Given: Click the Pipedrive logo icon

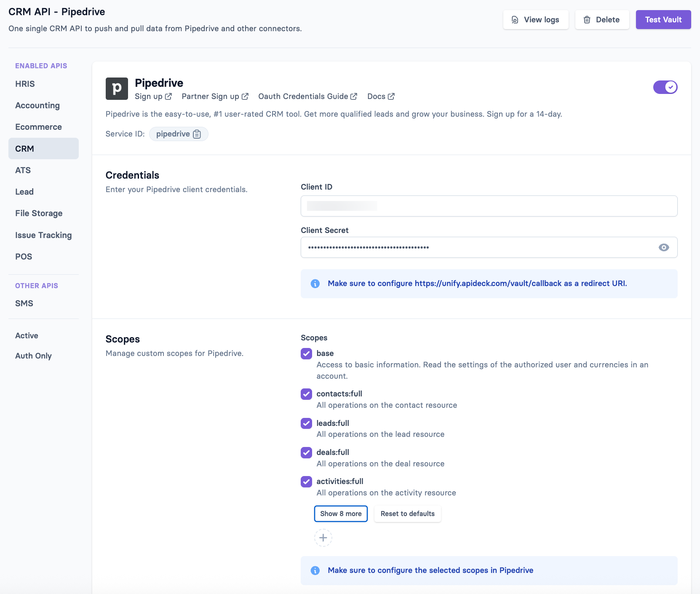Looking at the screenshot, I should [x=117, y=88].
